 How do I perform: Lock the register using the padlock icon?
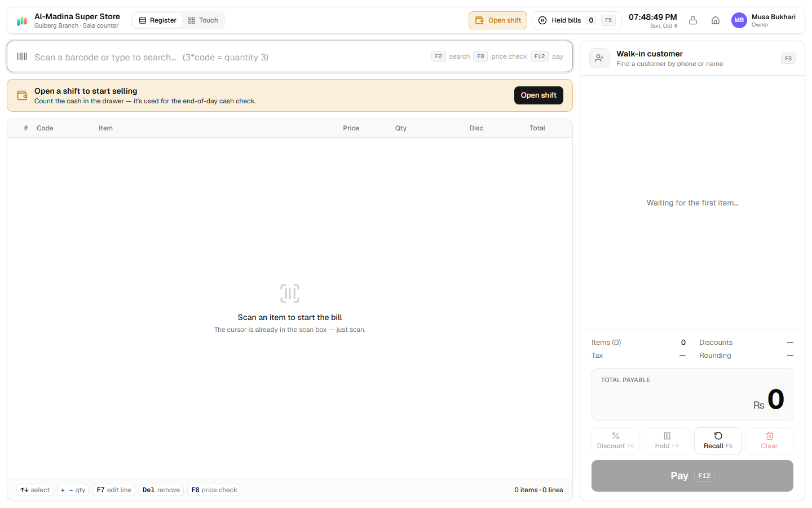point(693,20)
